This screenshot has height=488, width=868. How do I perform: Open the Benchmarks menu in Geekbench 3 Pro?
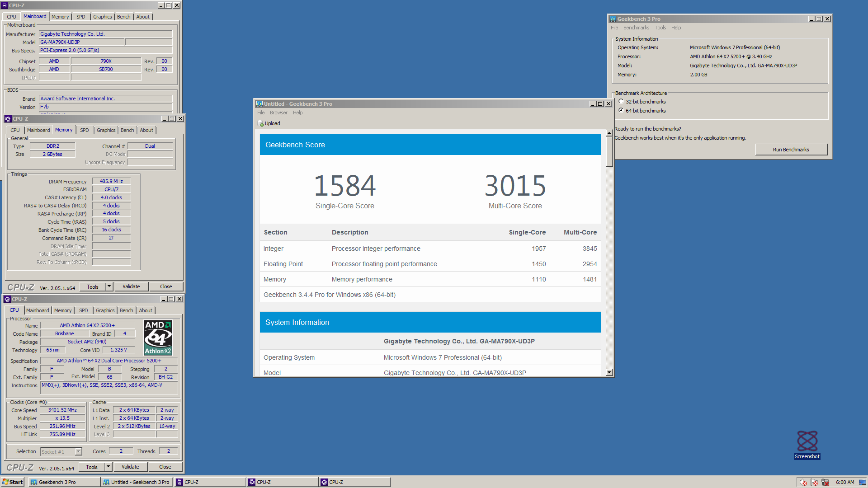click(x=636, y=28)
